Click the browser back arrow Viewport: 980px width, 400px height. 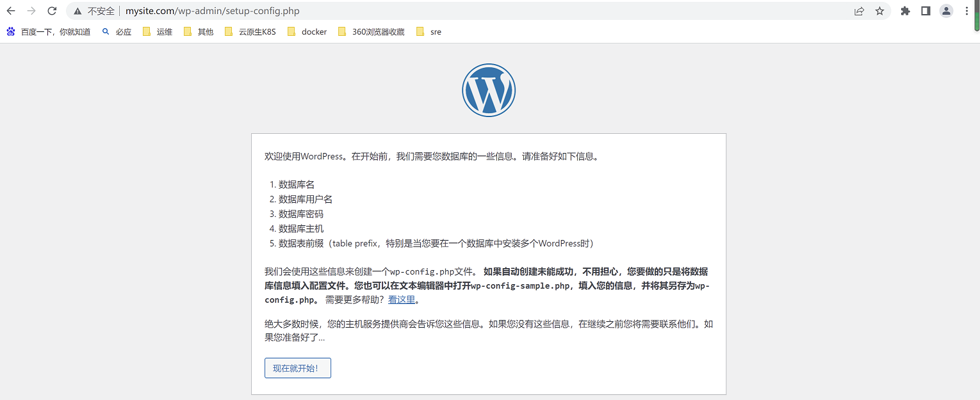tap(11, 11)
